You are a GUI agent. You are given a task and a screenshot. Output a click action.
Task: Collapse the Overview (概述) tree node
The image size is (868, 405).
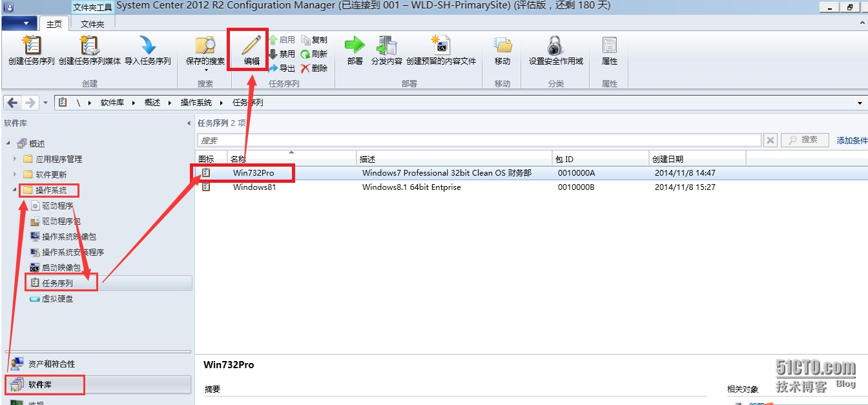[x=8, y=143]
